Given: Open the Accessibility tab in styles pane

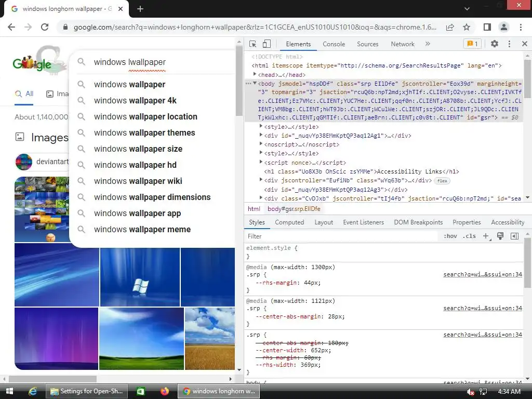Looking at the screenshot, I should pos(508,222).
